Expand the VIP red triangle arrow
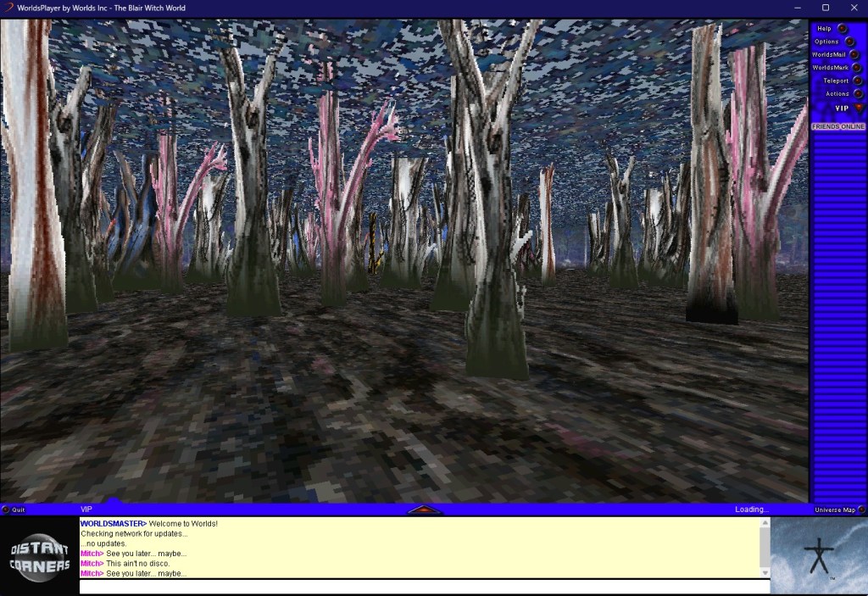868x596 pixels. [x=858, y=108]
